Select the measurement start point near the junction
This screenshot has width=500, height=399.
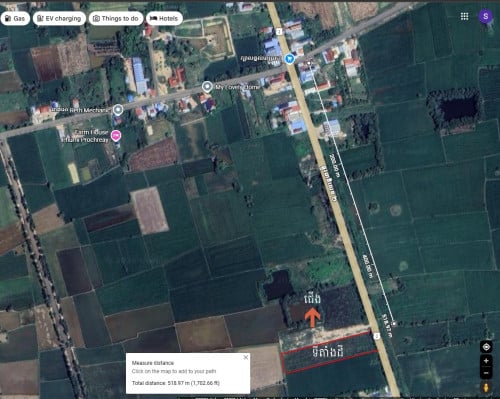310,63
